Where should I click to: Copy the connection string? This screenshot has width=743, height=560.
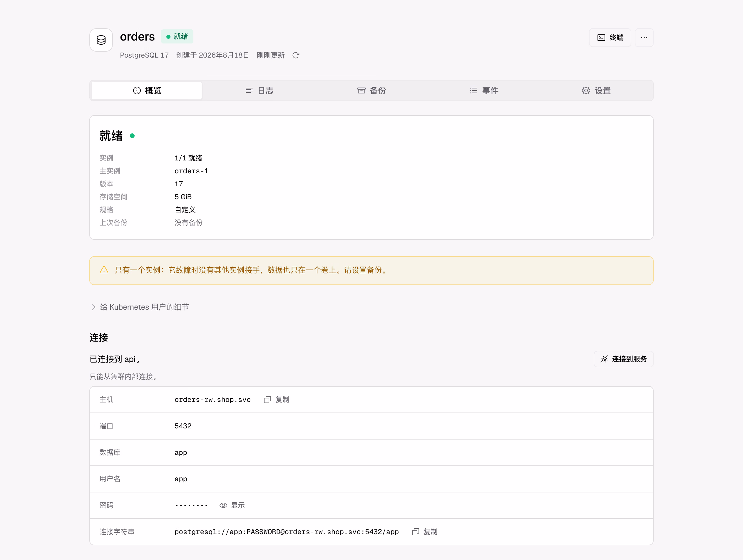[x=425, y=532]
